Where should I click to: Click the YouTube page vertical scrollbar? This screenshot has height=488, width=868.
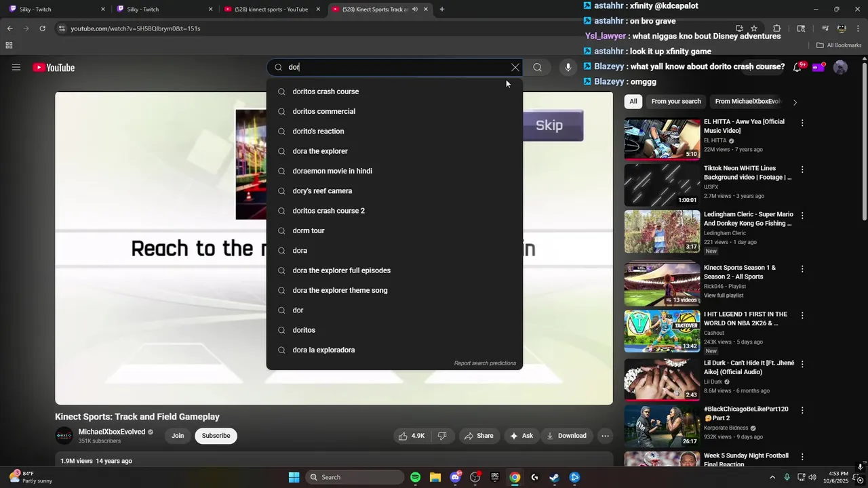click(x=864, y=142)
